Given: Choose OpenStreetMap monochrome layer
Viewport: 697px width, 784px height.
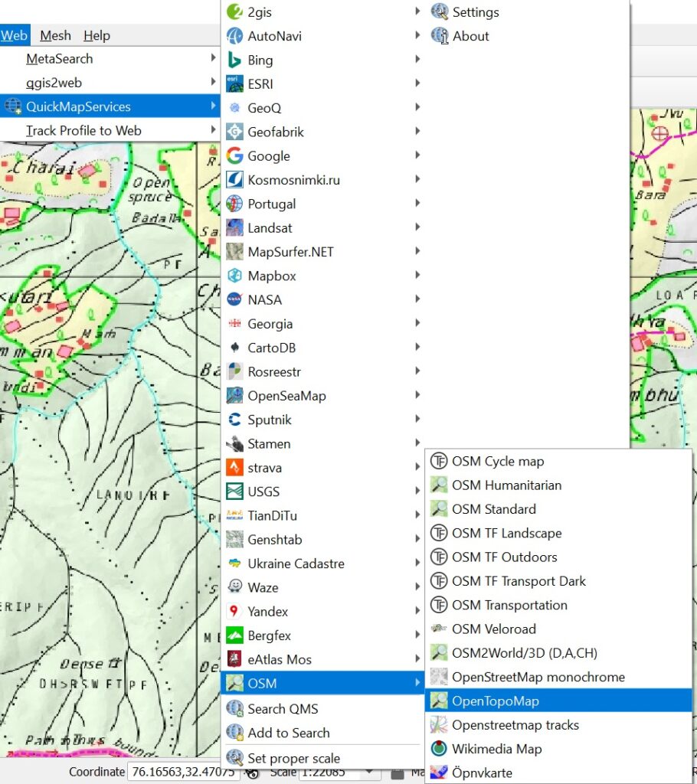Looking at the screenshot, I should pyautogui.click(x=558, y=677).
